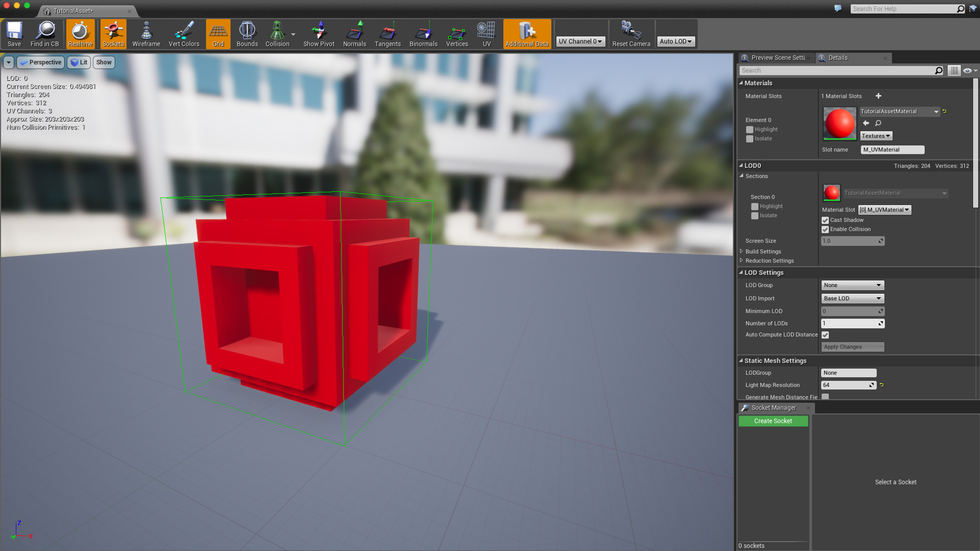The image size is (980, 551).
Task: Collapse the Static Mesh Settings section
Action: [741, 361]
